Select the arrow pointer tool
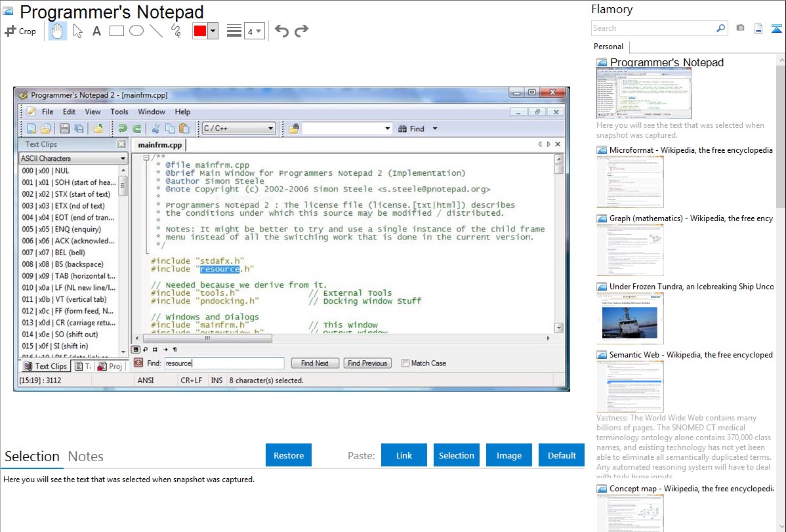786x532 pixels. click(77, 31)
